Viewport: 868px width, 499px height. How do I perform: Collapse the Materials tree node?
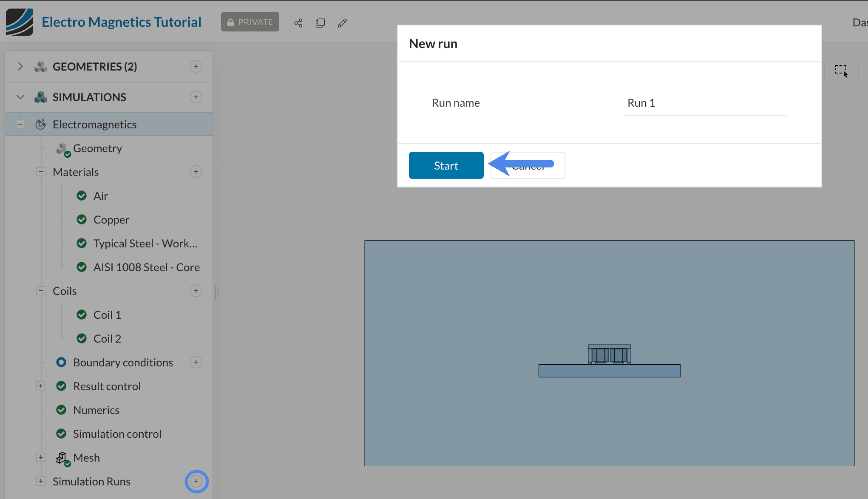click(x=41, y=172)
